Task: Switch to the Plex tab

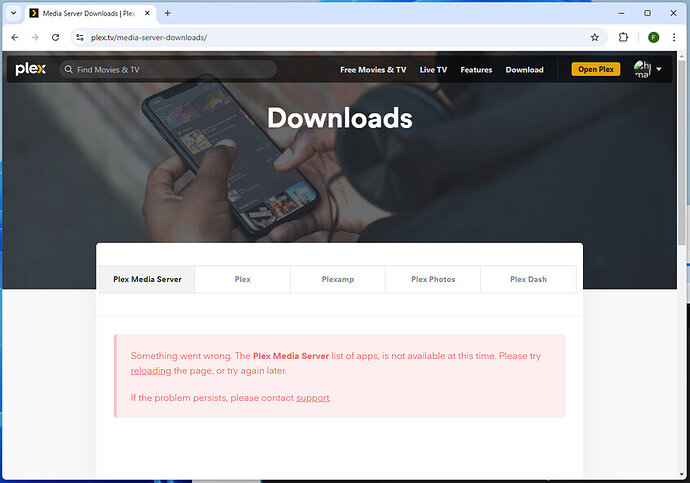Action: coord(242,279)
